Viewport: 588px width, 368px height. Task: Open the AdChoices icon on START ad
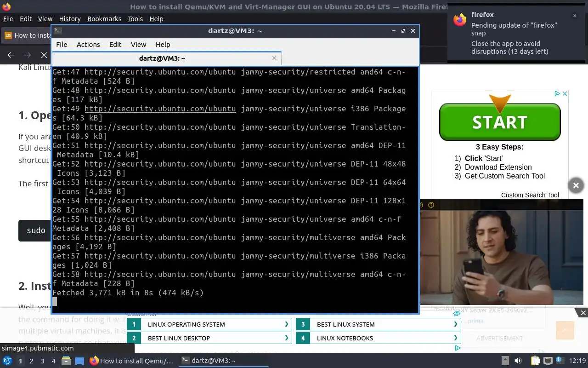click(x=557, y=93)
